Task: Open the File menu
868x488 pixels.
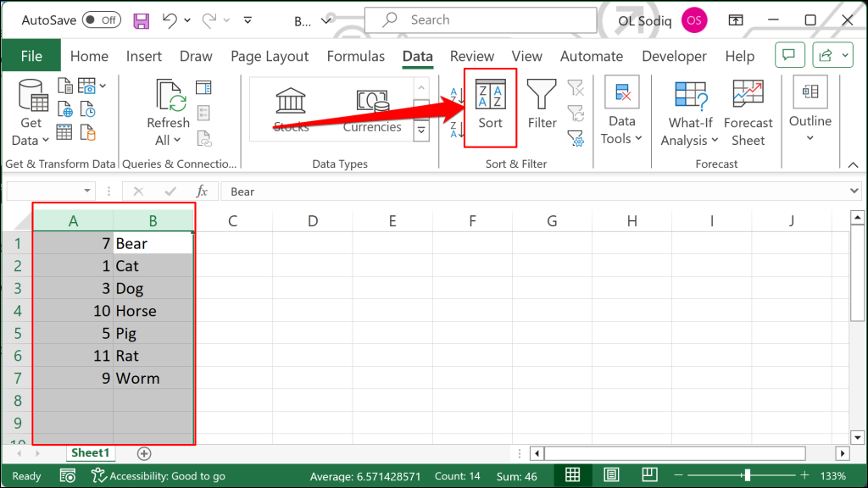Action: [31, 56]
